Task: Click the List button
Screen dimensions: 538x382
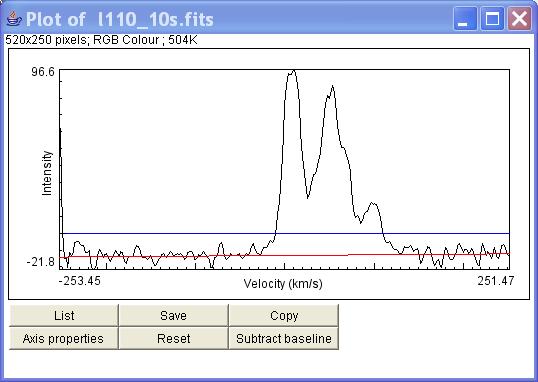Action: [x=64, y=315]
